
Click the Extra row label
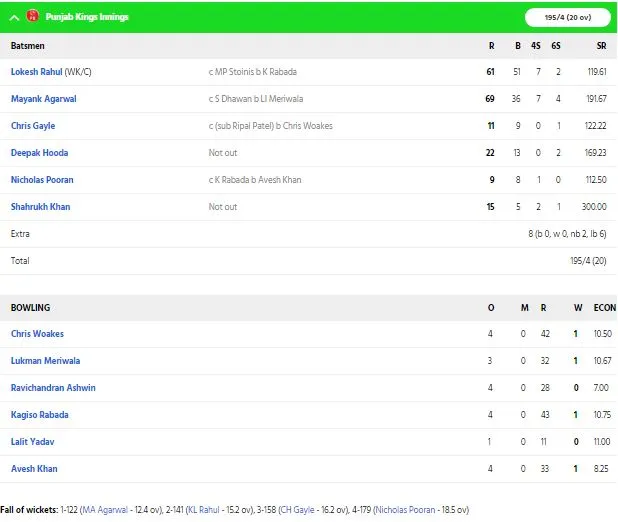pyautogui.click(x=20, y=234)
